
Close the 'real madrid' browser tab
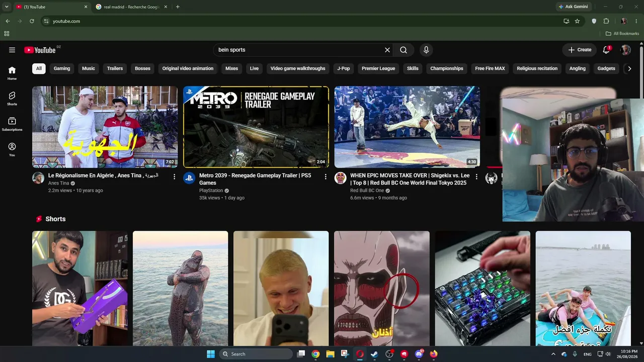[166, 7]
